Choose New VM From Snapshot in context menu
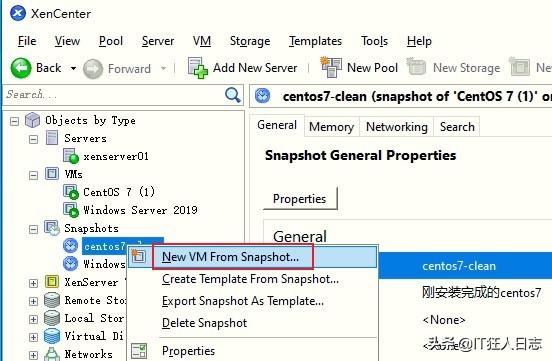This screenshot has width=552, height=361. [252, 257]
